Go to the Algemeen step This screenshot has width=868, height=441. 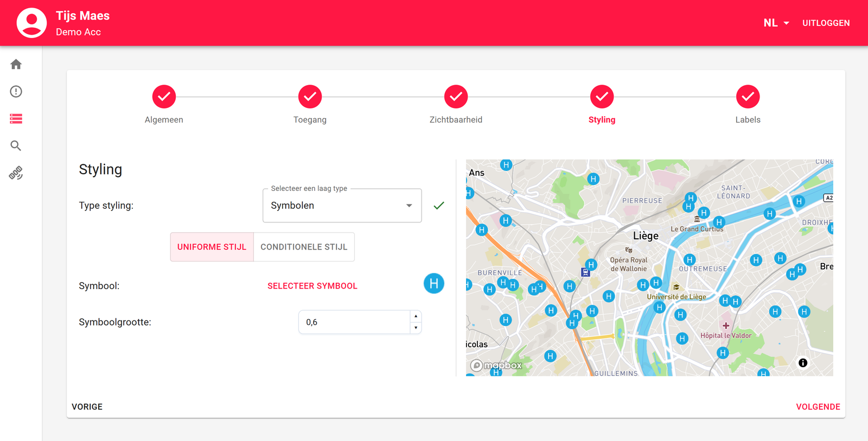(164, 97)
